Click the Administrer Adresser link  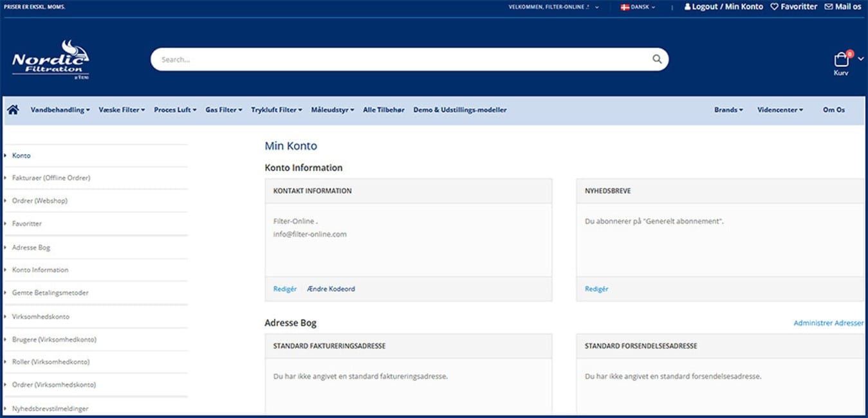(x=829, y=323)
